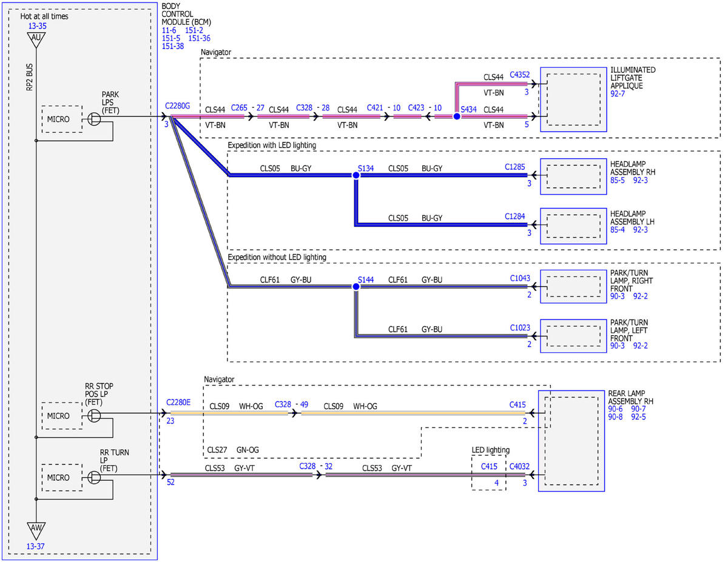Open connector C4032 at rear lamp
Image resolution: width=728 pixels, height=562 pixels.
point(519,467)
